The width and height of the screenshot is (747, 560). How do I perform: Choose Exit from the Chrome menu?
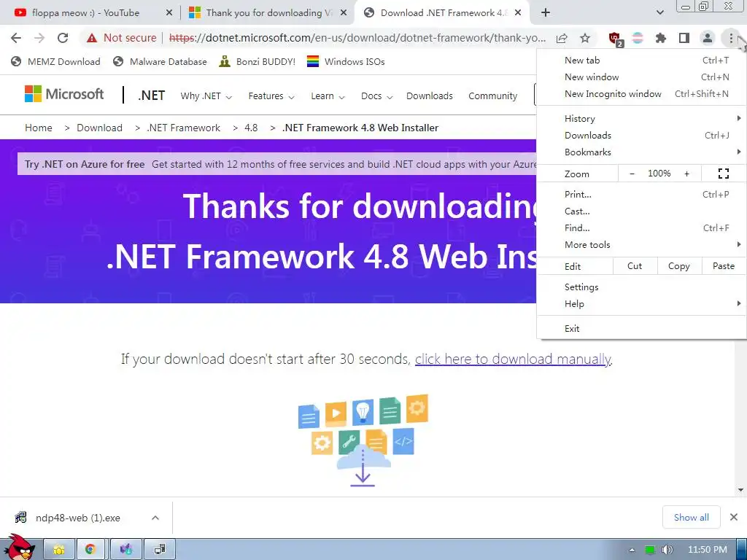[641, 329]
